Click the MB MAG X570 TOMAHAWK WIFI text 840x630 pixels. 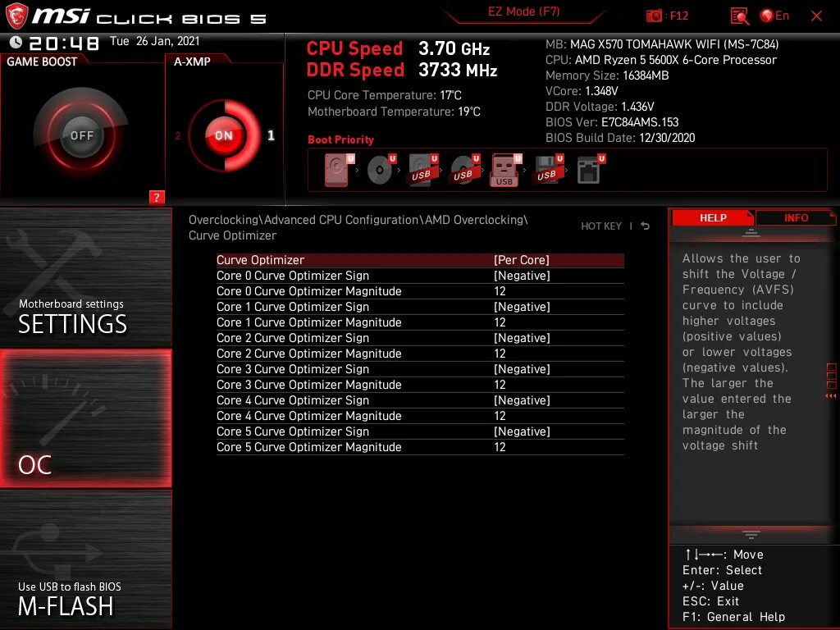pos(662,44)
